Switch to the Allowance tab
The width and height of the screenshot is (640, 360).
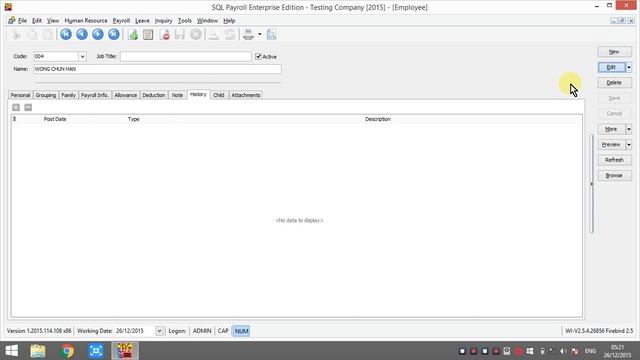pyautogui.click(x=125, y=95)
